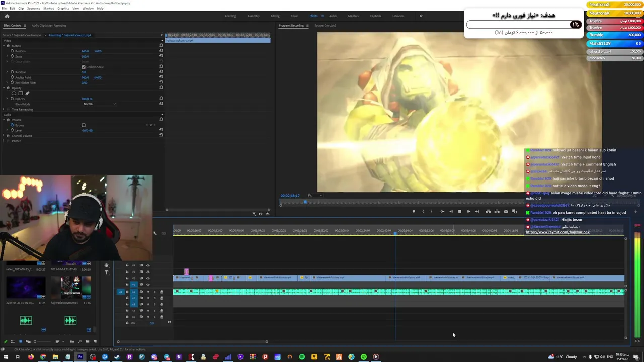644x362 pixels.
Task: Expand Time Remapping group
Action: pos(5,109)
